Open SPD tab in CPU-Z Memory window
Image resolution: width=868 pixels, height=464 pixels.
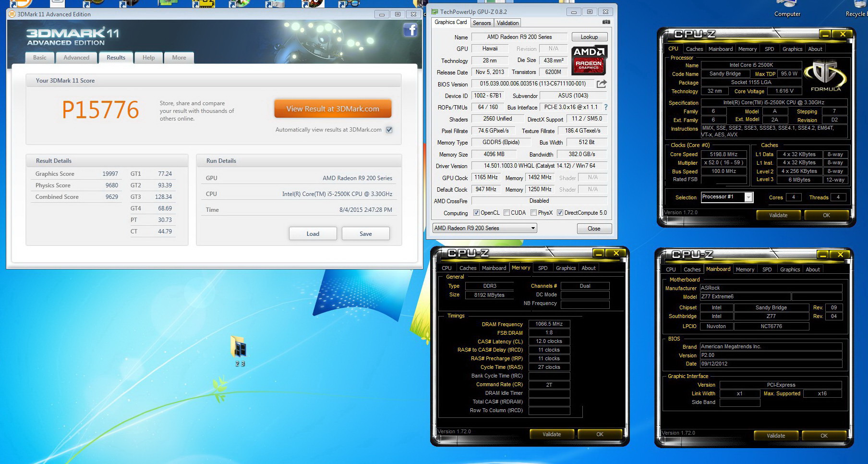coord(543,268)
